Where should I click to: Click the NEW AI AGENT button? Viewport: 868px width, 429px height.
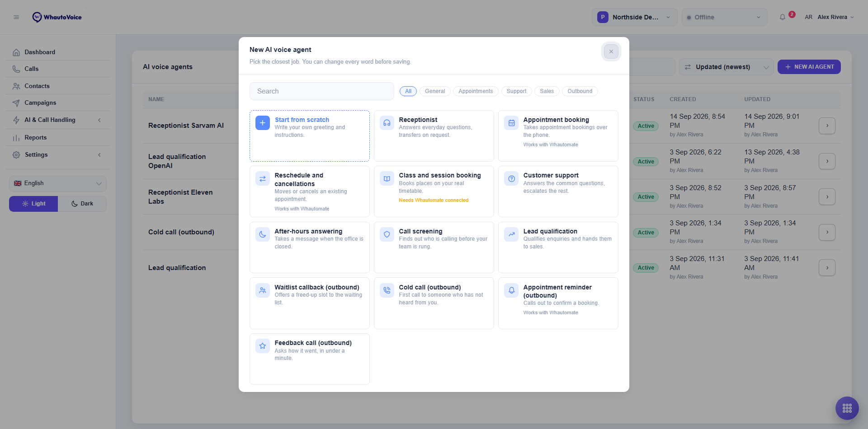[x=809, y=67]
